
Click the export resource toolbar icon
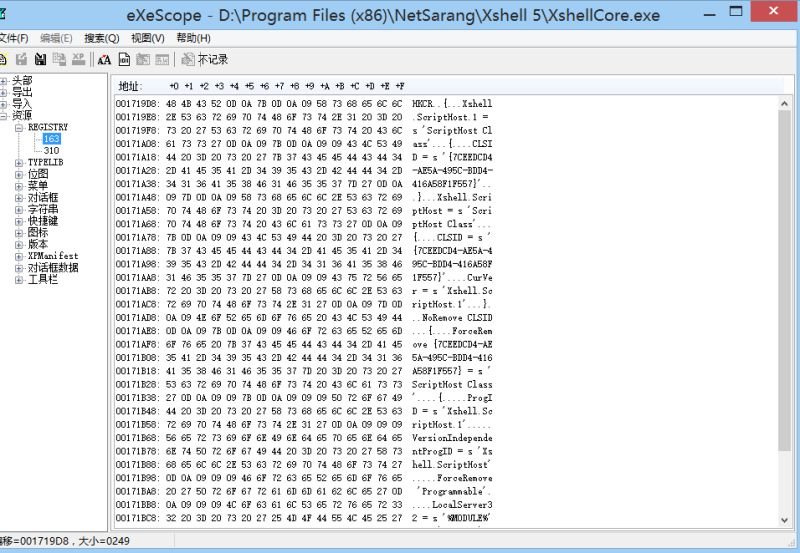21,60
